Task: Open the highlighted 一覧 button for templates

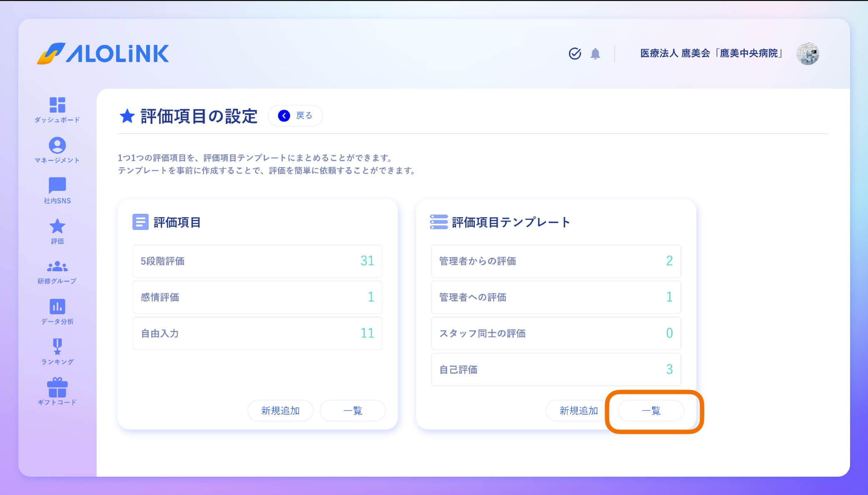Action: tap(651, 410)
